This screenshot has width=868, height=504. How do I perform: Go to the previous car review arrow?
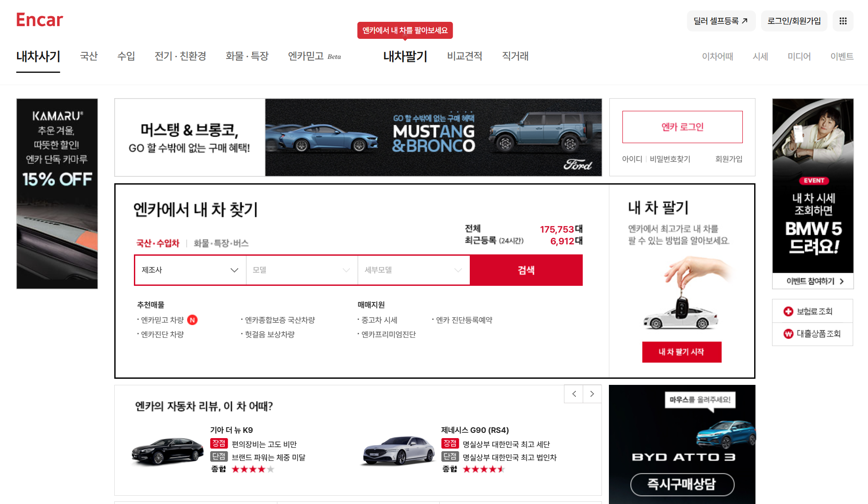(574, 394)
